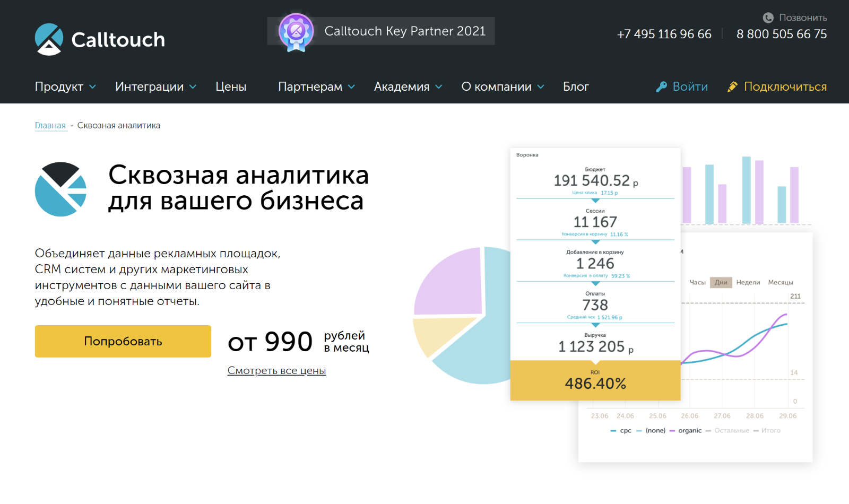Screen dimensions: 849x504
Task: Click the Войти login link
Action: click(x=690, y=86)
